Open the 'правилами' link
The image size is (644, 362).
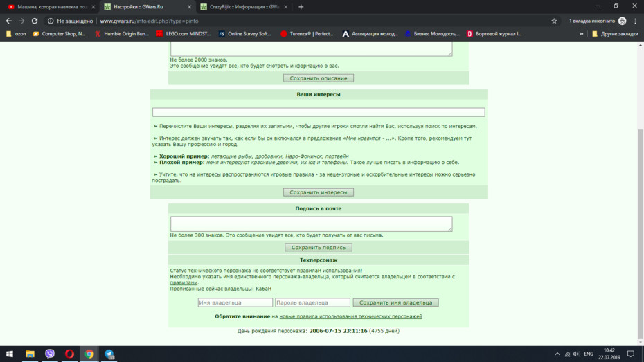pyautogui.click(x=184, y=282)
